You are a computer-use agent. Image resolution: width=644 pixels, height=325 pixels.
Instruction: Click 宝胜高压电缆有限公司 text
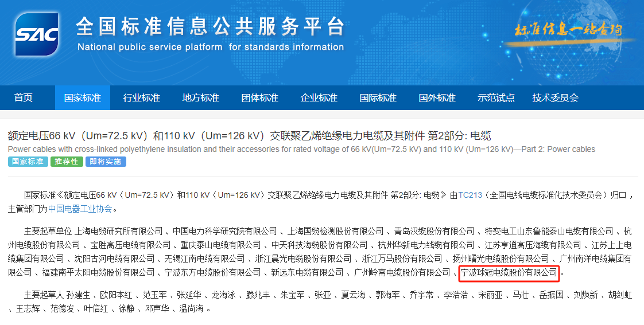(131, 245)
